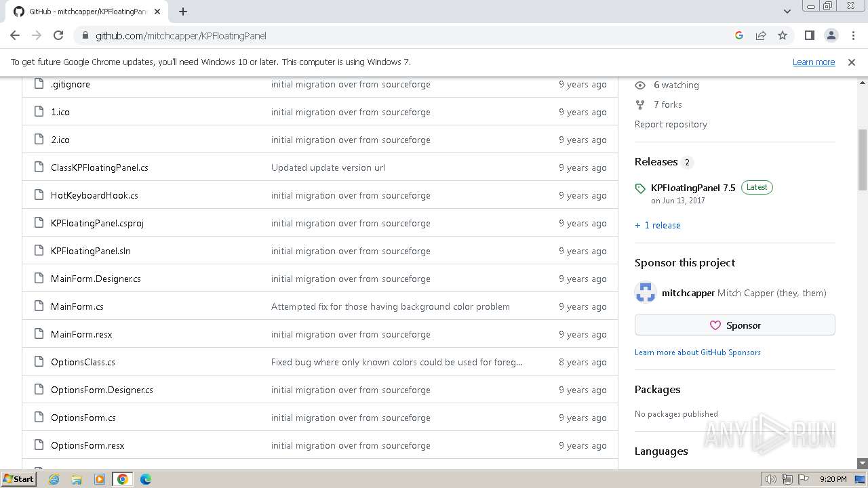
Task: Open Learn more about GitHub Sponsors
Action: (x=698, y=352)
